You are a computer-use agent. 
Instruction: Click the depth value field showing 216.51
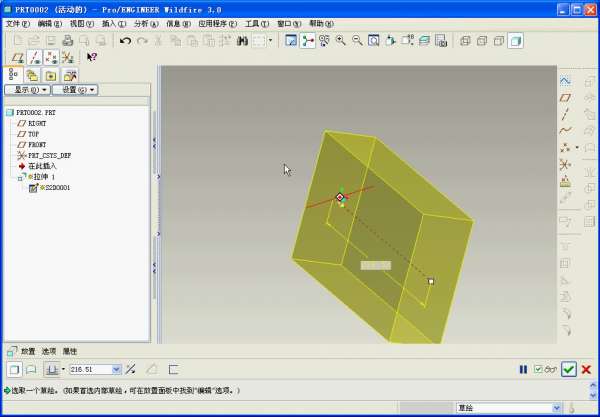click(90, 369)
